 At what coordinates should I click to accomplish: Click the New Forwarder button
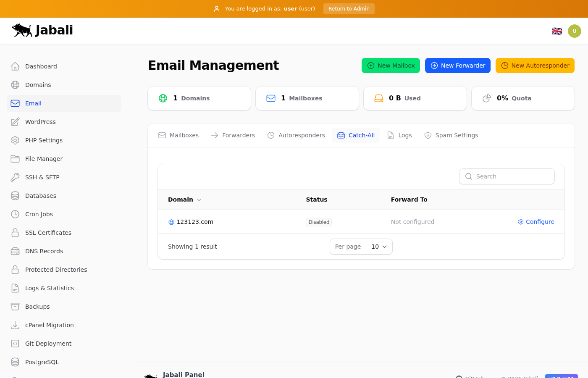[457, 66]
